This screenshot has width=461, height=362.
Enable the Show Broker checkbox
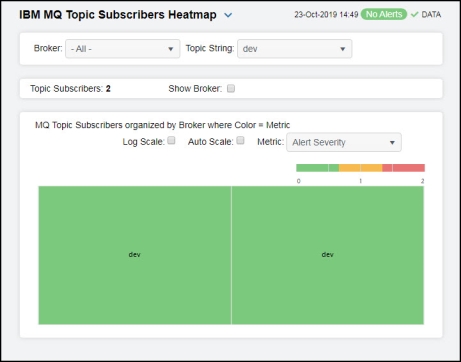231,88
